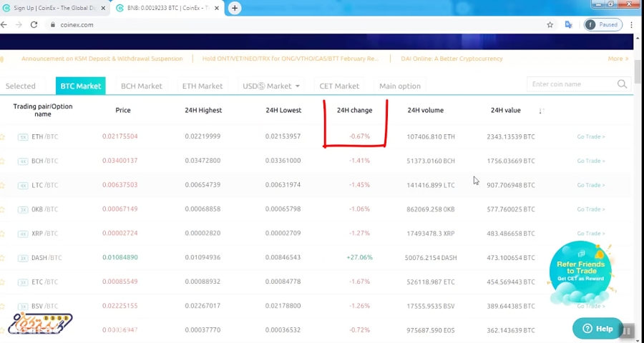Viewport: 644px width, 343px height.
Task: Select the Selected market tab
Action: coord(21,86)
